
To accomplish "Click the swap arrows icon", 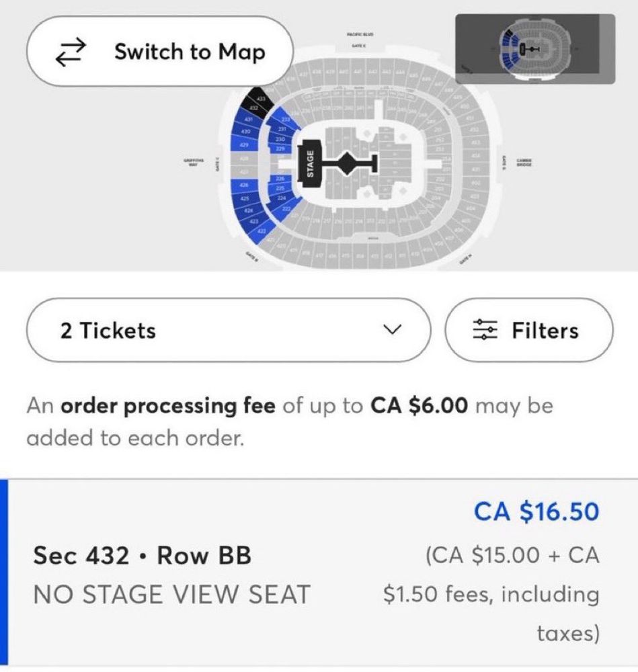I will coord(71,52).
